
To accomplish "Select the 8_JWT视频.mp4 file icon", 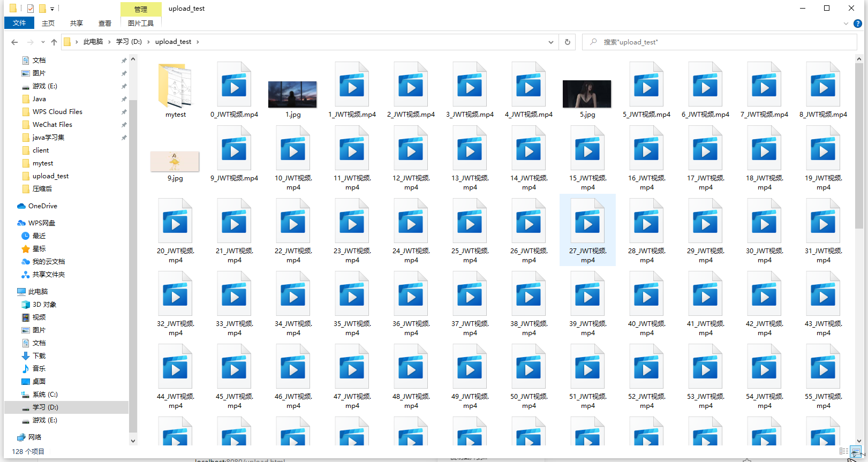I will pyautogui.click(x=823, y=84).
